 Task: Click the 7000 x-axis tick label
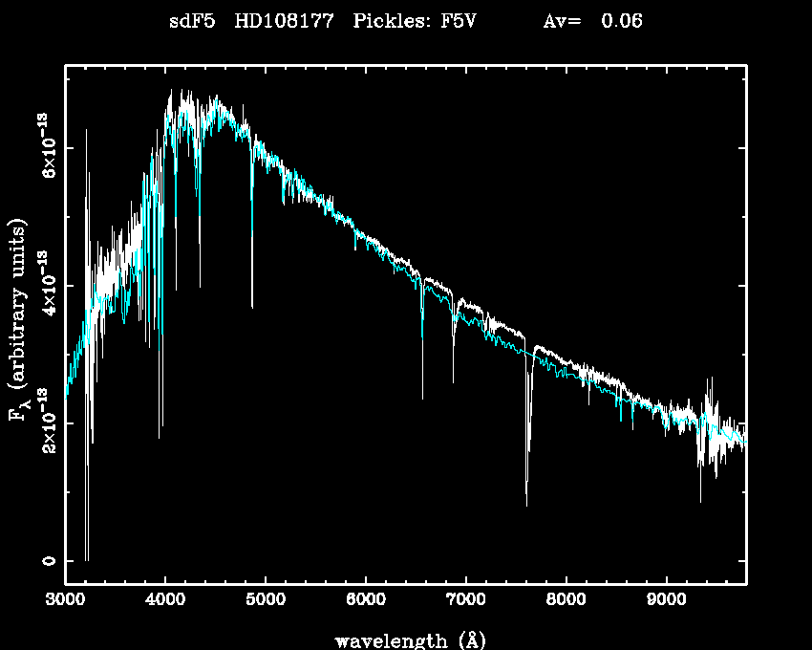coord(465,600)
